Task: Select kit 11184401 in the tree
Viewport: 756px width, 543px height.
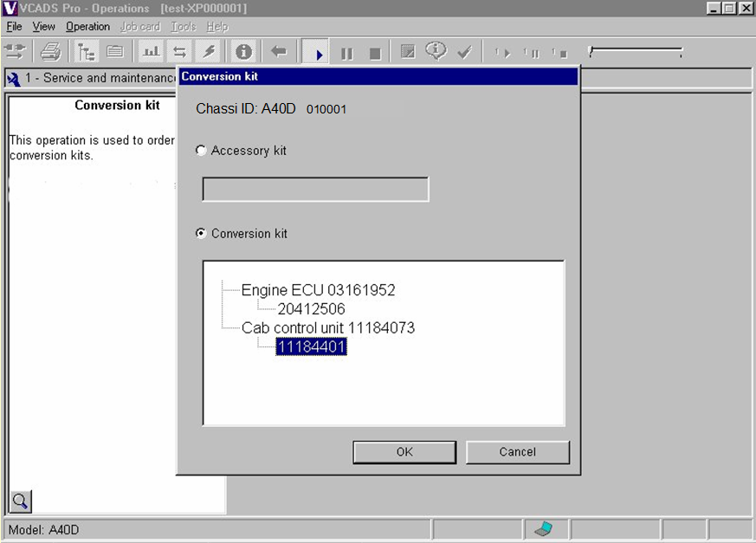Action: [312, 346]
